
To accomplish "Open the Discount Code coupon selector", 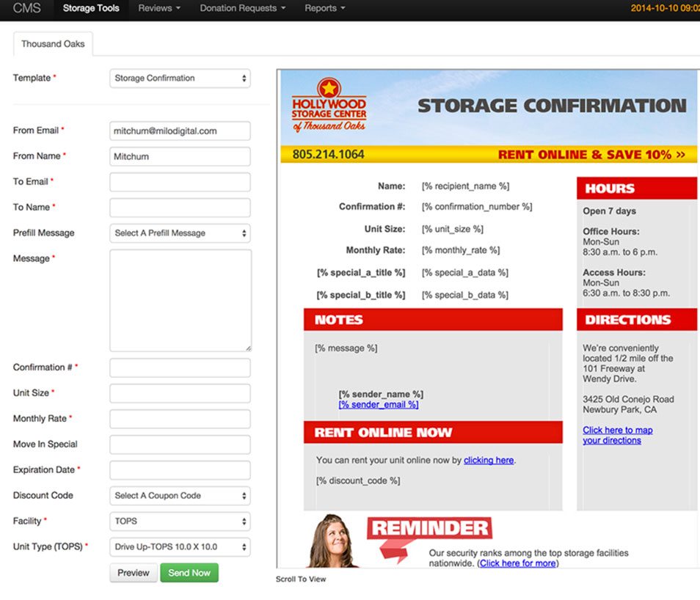I will point(180,496).
